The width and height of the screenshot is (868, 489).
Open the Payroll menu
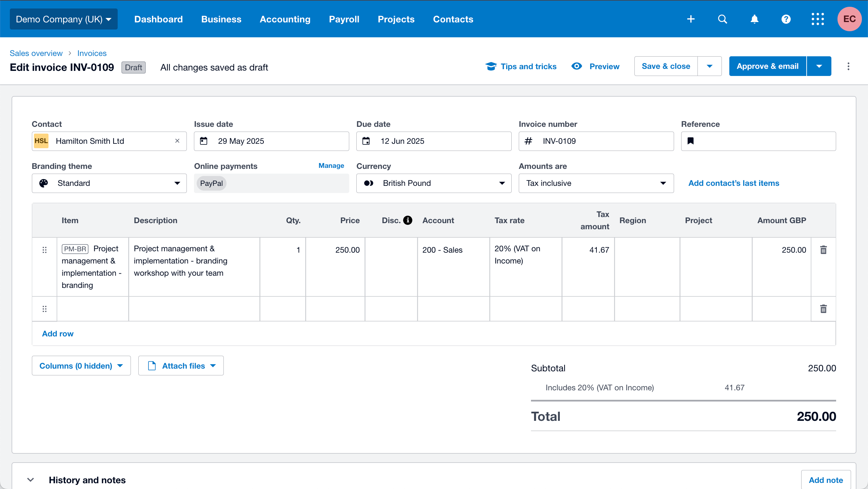tap(344, 19)
